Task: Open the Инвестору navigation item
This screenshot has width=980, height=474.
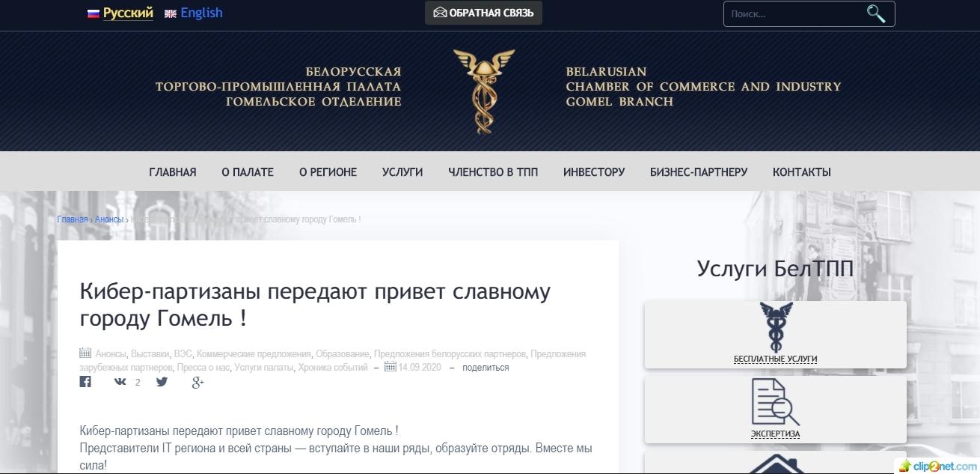Action: pos(594,172)
